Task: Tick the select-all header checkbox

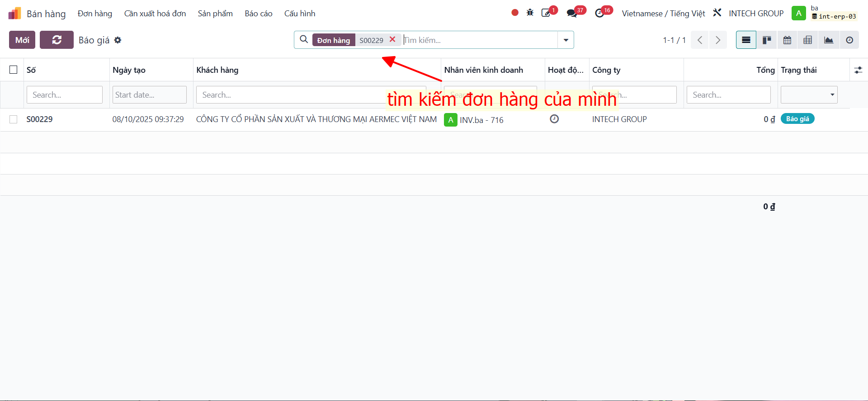Action: [x=14, y=70]
